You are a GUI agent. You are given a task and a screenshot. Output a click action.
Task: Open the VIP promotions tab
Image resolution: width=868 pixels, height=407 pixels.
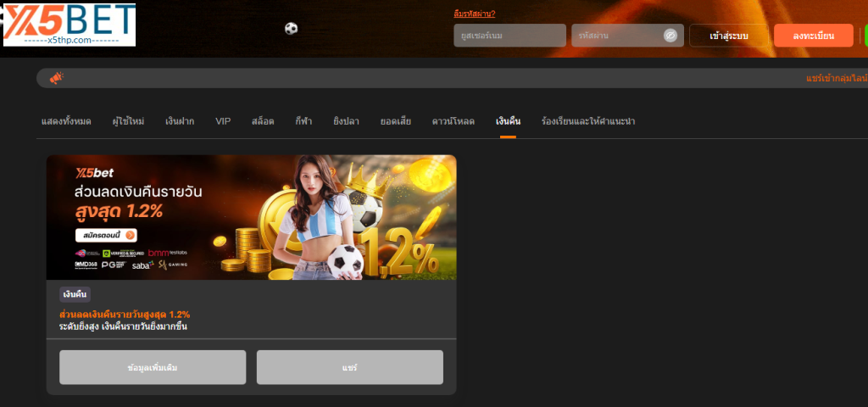point(223,121)
